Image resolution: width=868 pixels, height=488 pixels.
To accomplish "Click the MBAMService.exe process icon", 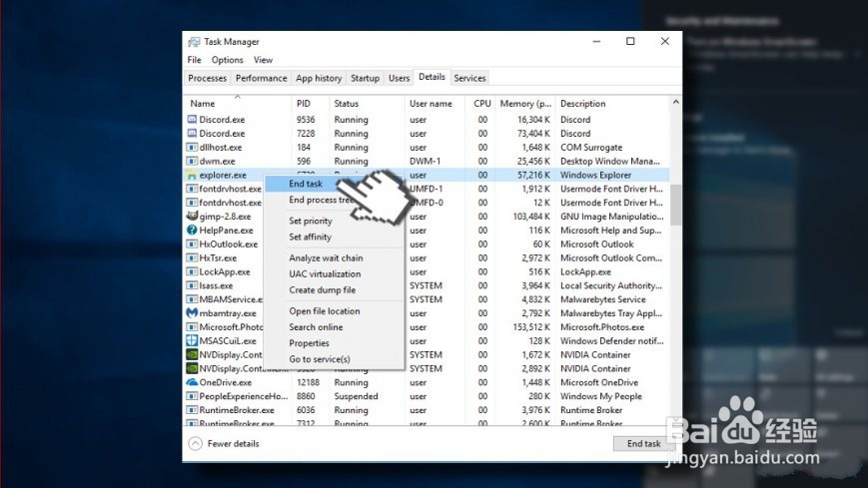I will (192, 299).
